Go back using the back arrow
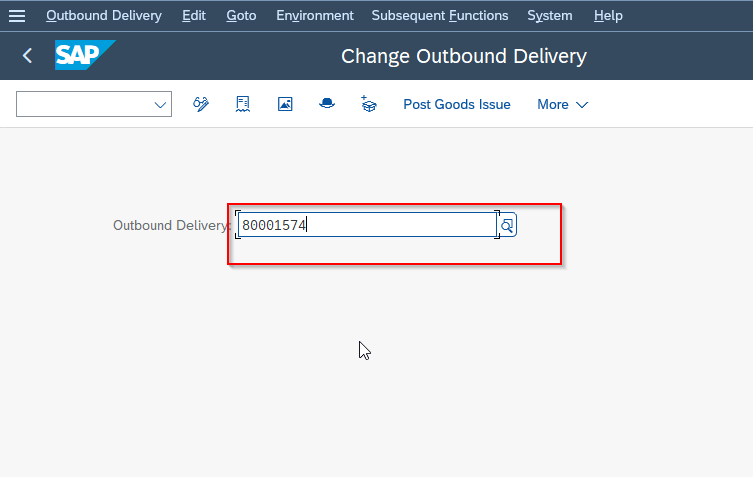This screenshot has width=753, height=477. click(27, 56)
